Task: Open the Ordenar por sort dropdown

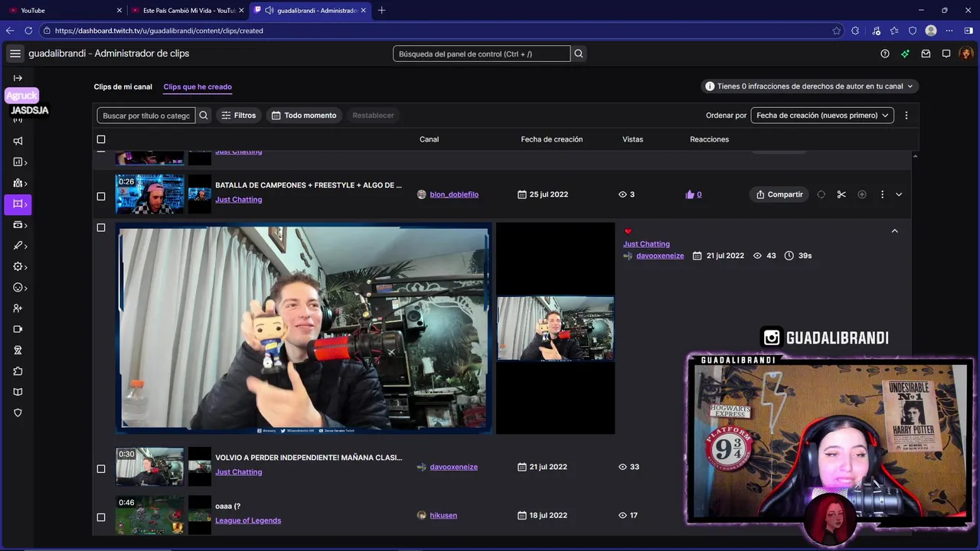Action: 822,116
